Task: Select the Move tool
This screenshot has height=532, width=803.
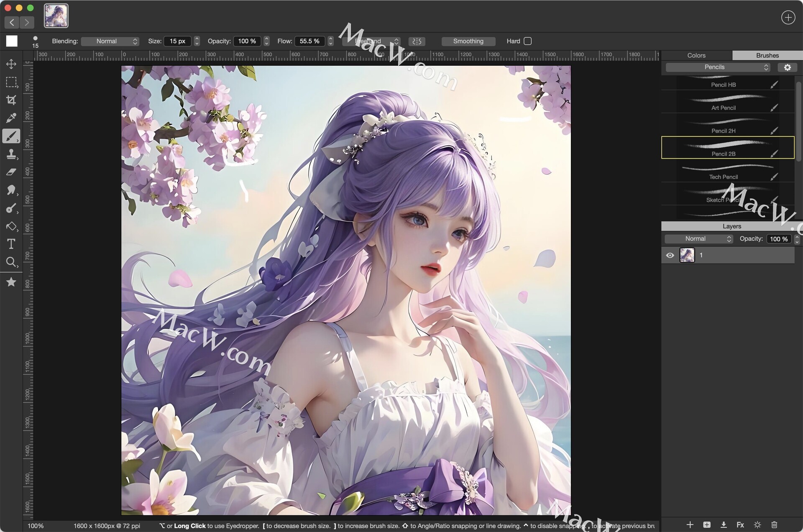Action: [x=11, y=64]
